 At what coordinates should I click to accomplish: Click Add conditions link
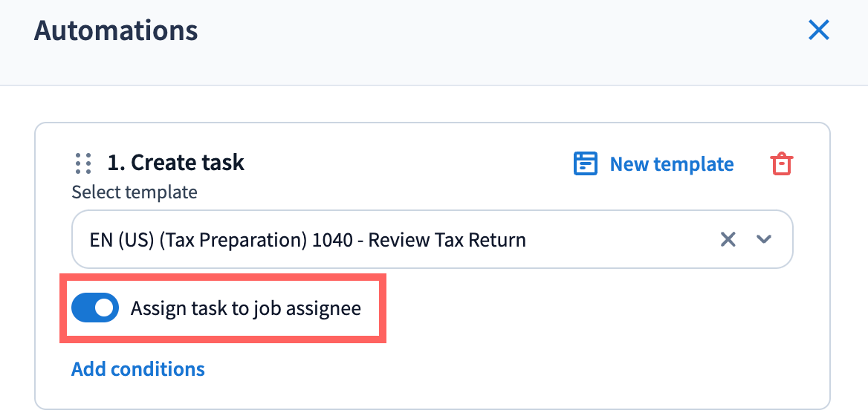click(x=137, y=368)
